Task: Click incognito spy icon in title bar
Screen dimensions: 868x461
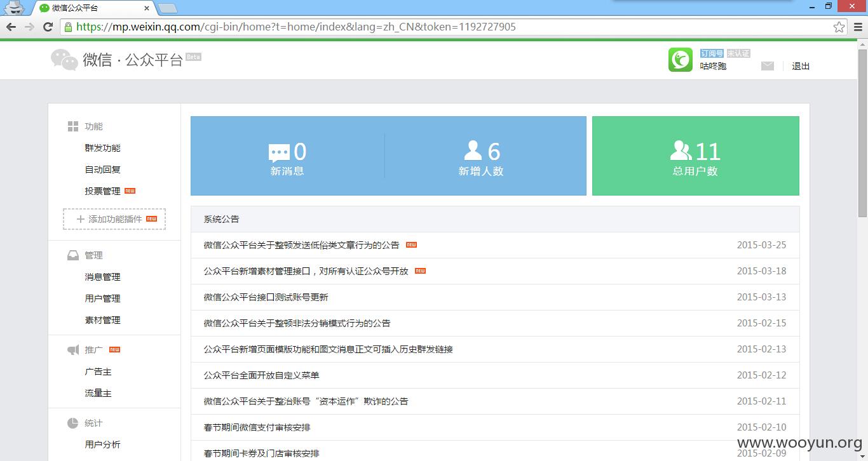Action: click(x=14, y=8)
